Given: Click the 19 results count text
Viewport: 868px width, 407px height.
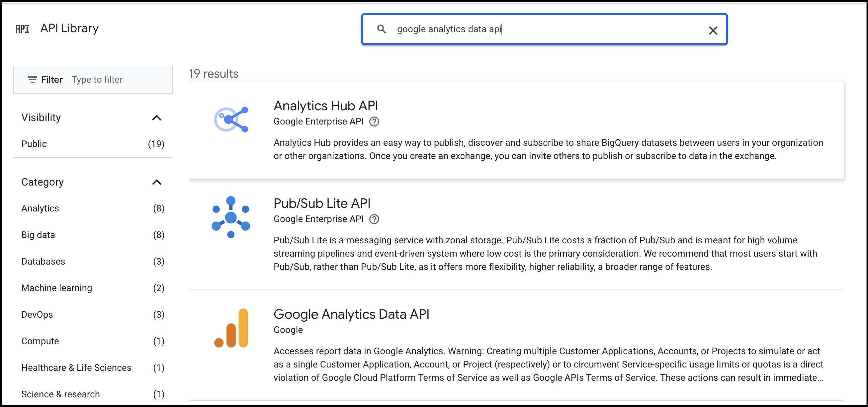Looking at the screenshot, I should pyautogui.click(x=214, y=74).
